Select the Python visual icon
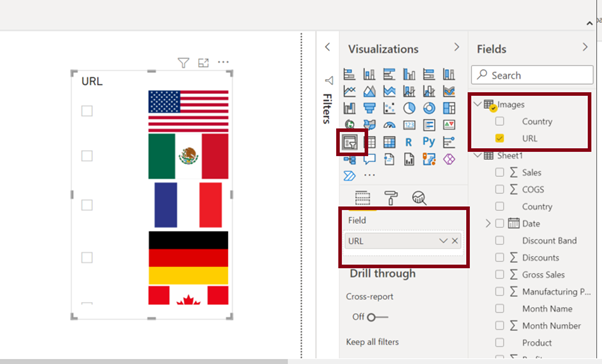The height and width of the screenshot is (364, 602). click(x=429, y=142)
